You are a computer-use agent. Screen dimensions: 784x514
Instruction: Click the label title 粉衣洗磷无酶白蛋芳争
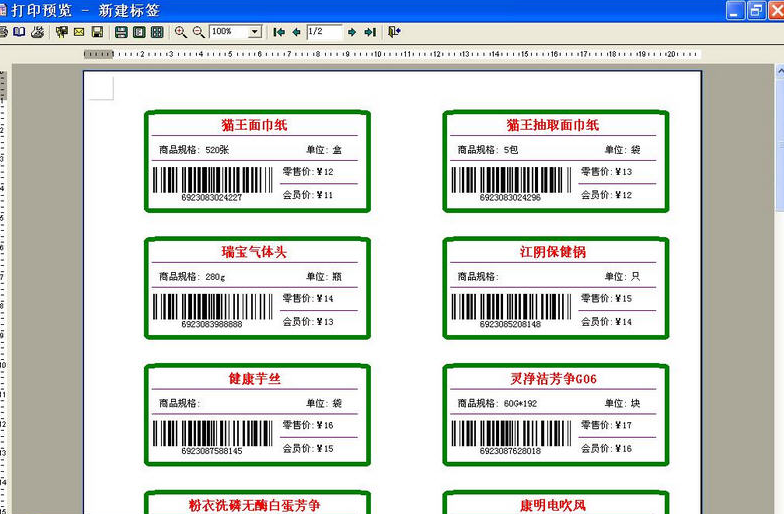pos(254,505)
